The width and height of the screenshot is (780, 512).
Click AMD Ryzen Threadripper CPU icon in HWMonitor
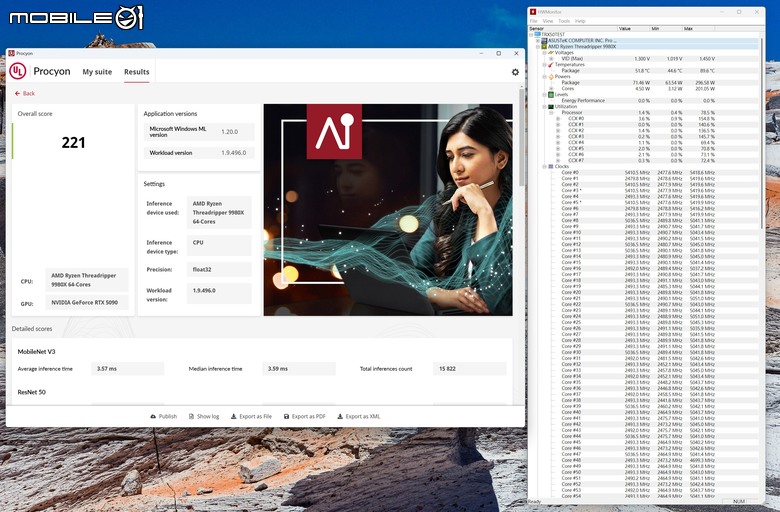(x=544, y=46)
